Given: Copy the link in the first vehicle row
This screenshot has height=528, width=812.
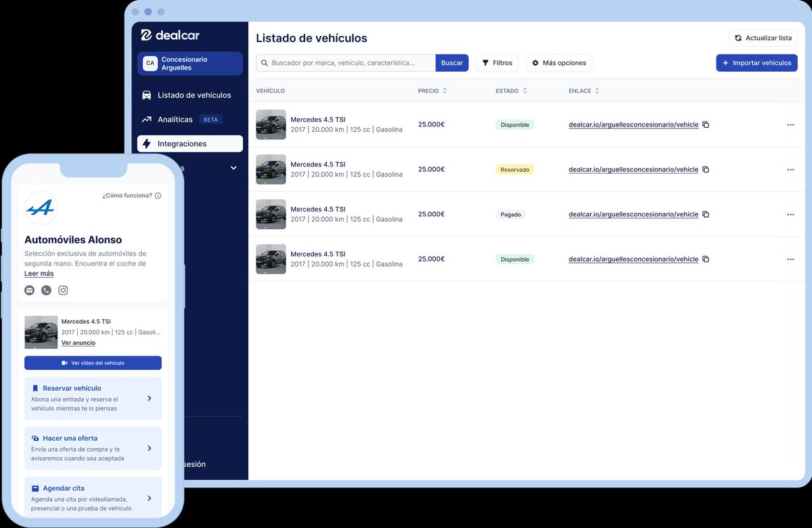Looking at the screenshot, I should point(706,125).
